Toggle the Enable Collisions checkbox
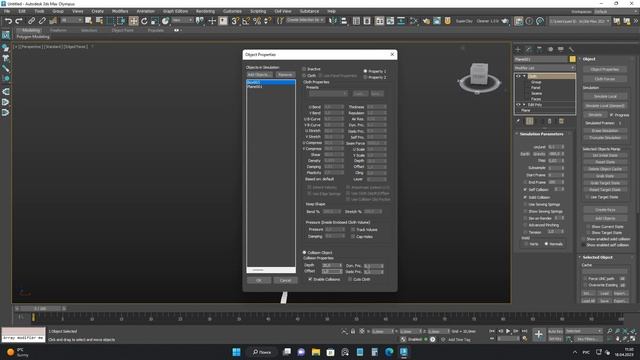640x360 pixels. (x=310, y=279)
